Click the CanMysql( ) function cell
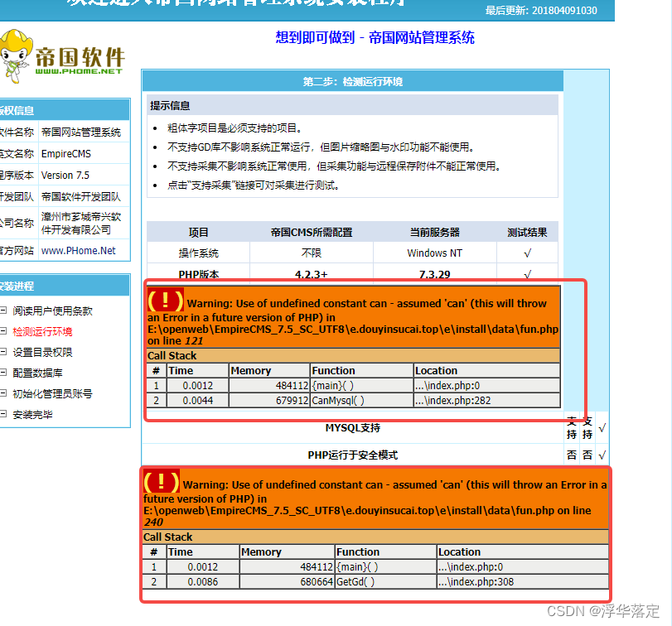Image resolution: width=672 pixels, height=626 pixels. 361,400
